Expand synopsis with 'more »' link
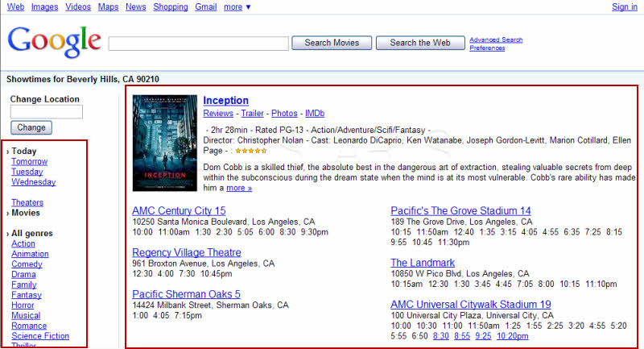644x349 pixels. [x=239, y=188]
